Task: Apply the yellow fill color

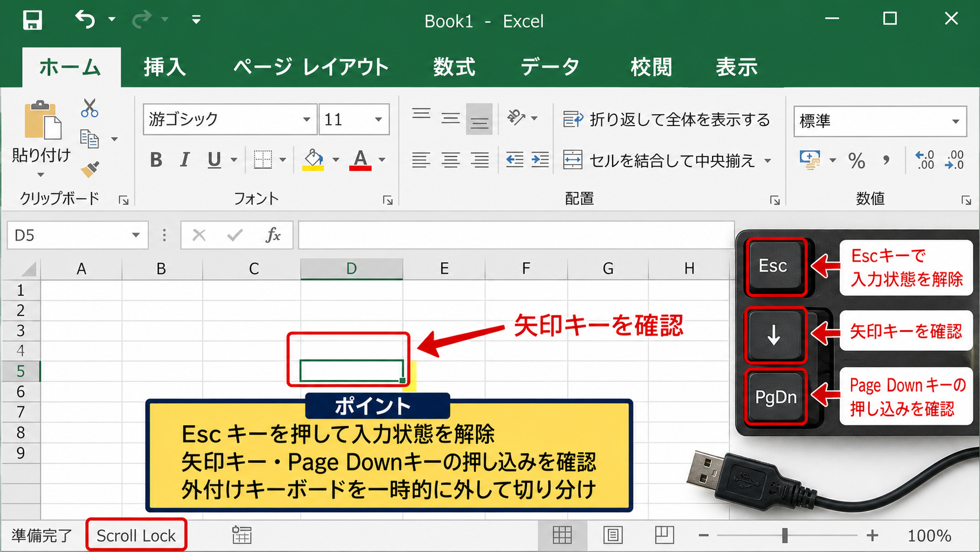Action: pyautogui.click(x=314, y=160)
